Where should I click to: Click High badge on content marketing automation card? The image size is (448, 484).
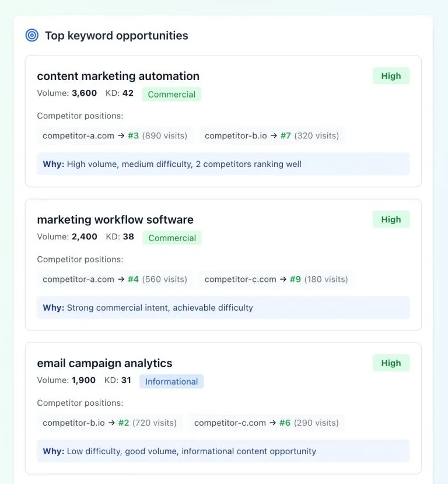391,76
